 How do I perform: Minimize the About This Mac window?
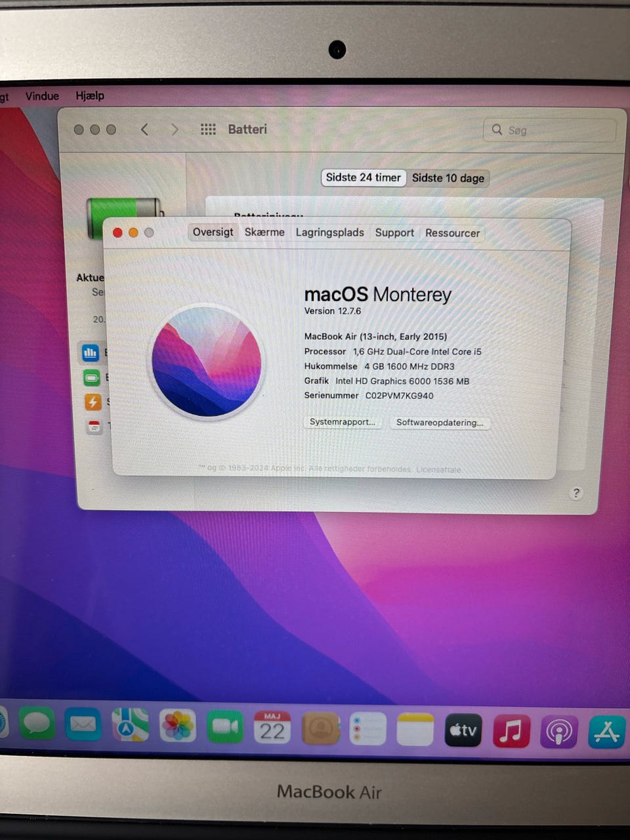[133, 232]
